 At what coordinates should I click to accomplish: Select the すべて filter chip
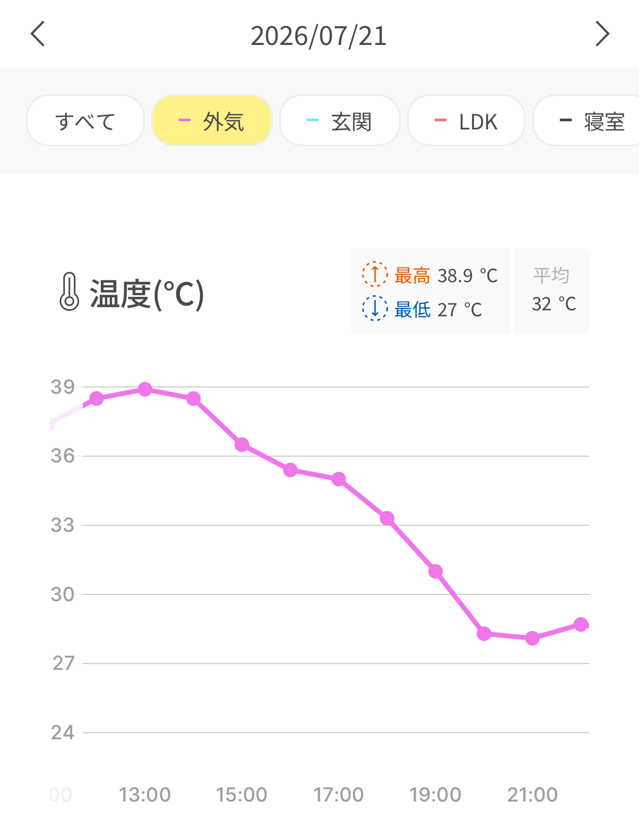(85, 121)
